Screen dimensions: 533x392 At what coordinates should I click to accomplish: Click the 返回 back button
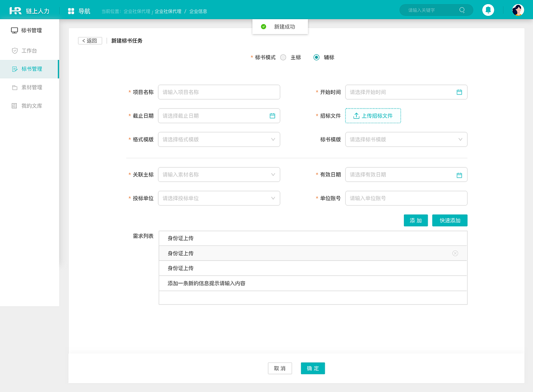pyautogui.click(x=90, y=40)
